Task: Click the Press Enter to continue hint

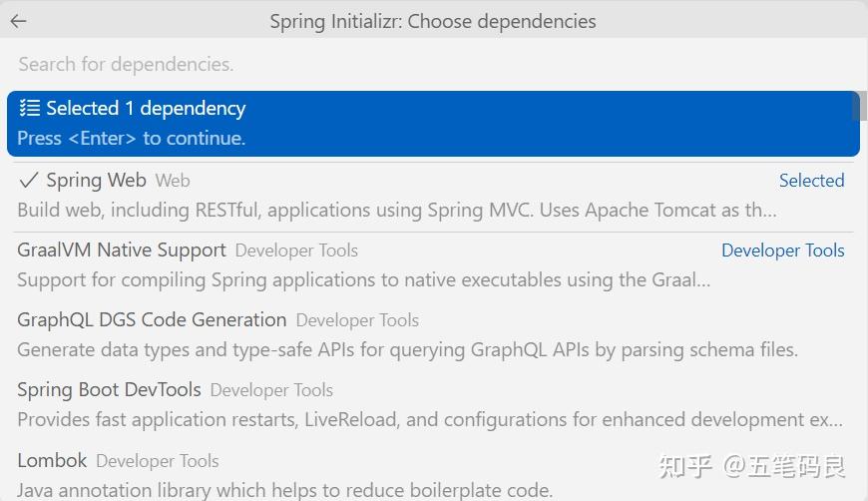Action: 131,139
